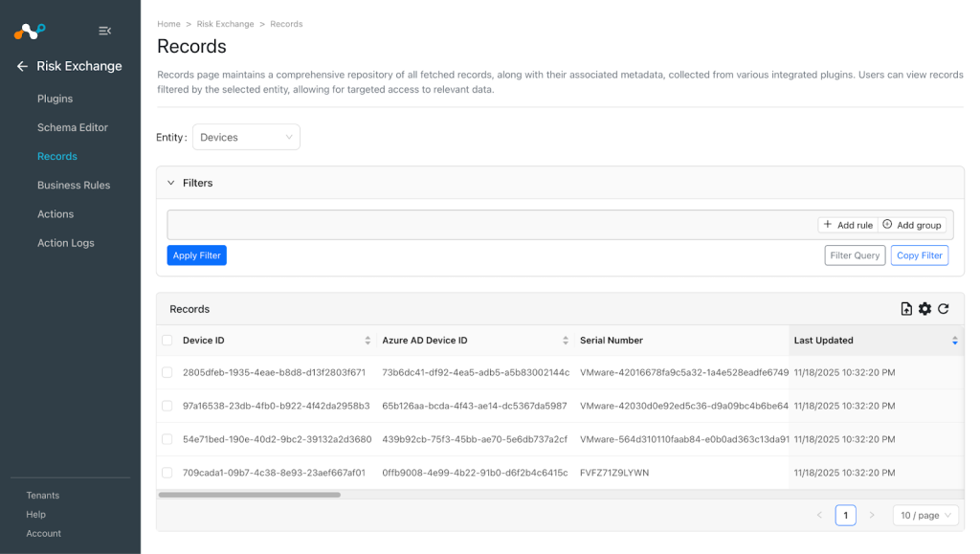The height and width of the screenshot is (554, 980).
Task: Refresh the records table
Action: pos(943,308)
